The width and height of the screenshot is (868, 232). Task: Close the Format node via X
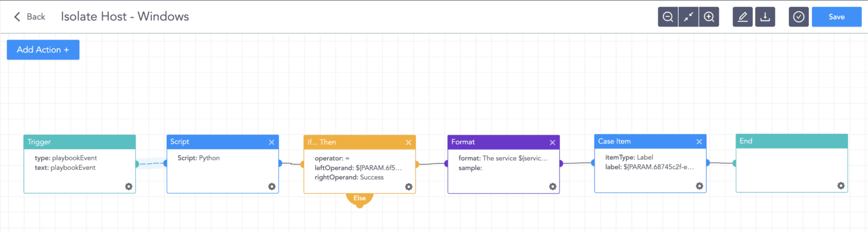pyautogui.click(x=553, y=143)
